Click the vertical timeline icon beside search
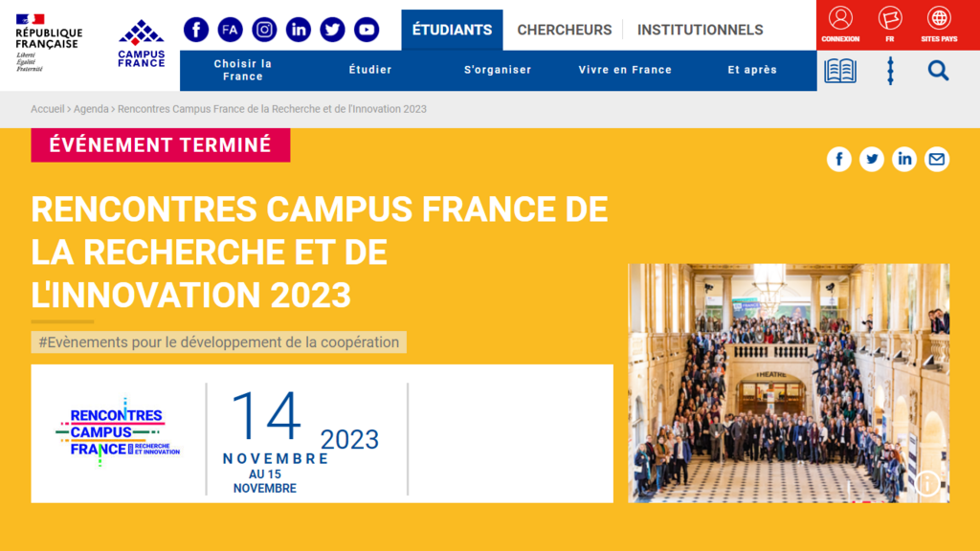The height and width of the screenshot is (551, 980). point(890,71)
